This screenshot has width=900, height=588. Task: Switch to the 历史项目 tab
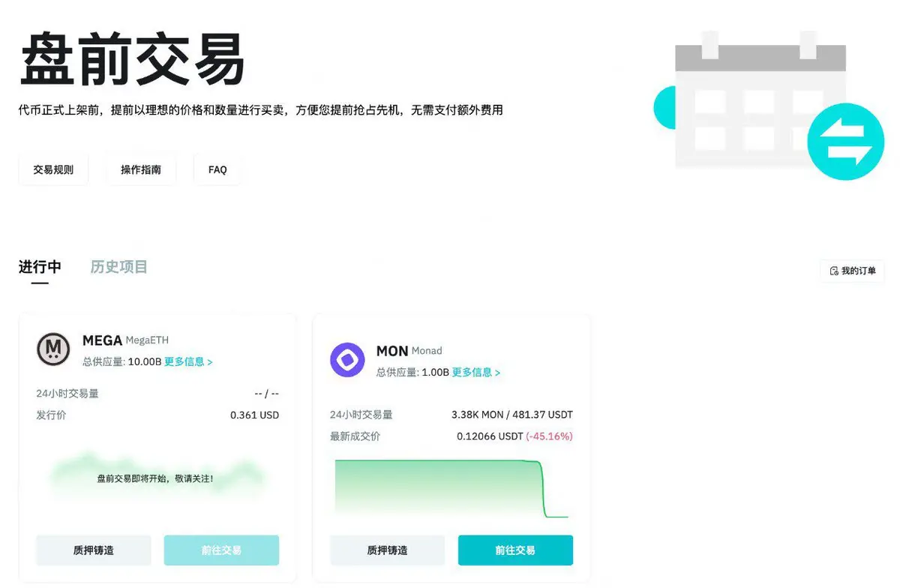tap(118, 267)
